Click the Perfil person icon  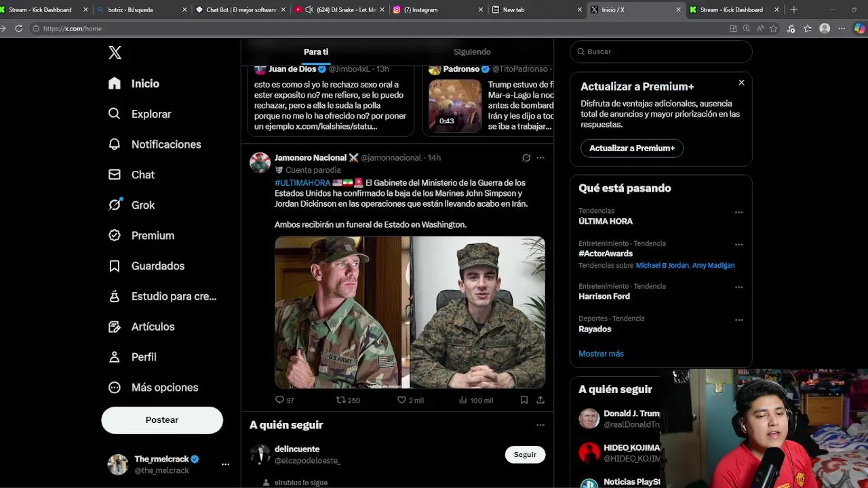(115, 357)
